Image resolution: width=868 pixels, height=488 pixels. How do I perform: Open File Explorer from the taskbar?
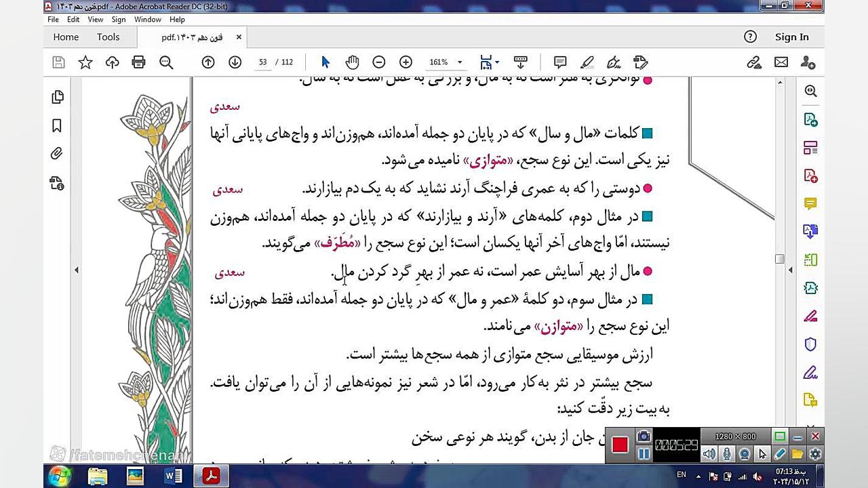(98, 476)
